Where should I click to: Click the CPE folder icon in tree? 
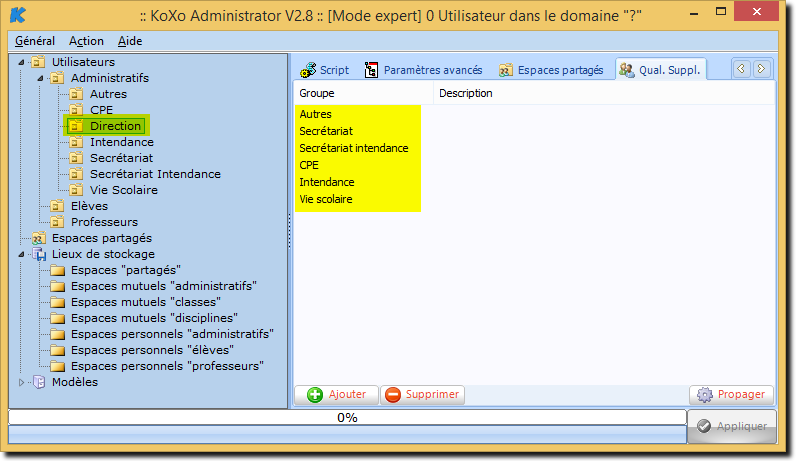(x=76, y=110)
